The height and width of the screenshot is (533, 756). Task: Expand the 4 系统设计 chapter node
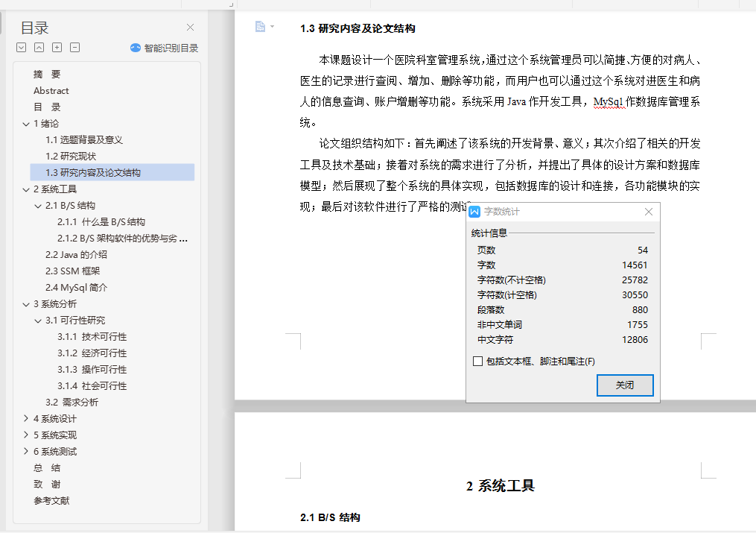[26, 419]
